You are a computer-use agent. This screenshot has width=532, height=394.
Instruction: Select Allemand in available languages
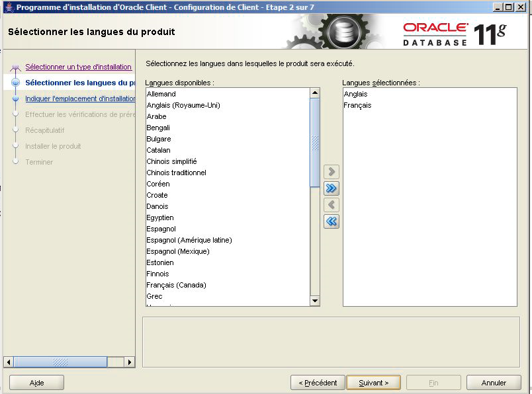click(x=228, y=94)
